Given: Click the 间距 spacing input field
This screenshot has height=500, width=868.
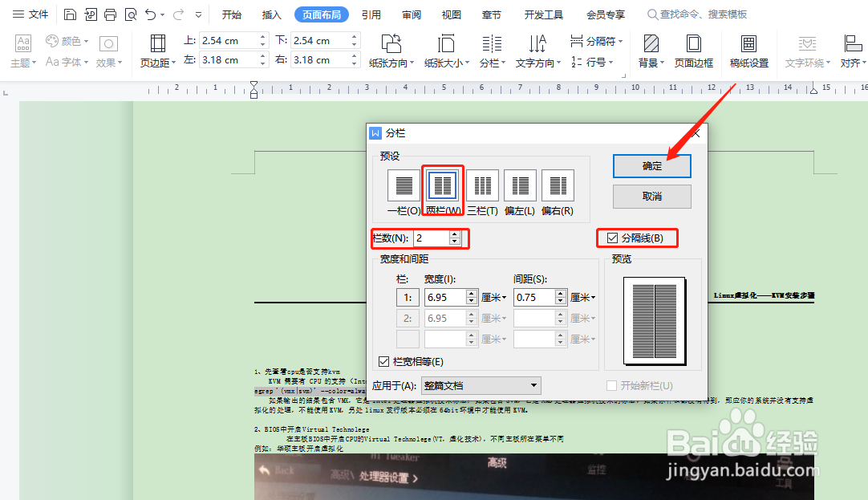Looking at the screenshot, I should [533, 296].
